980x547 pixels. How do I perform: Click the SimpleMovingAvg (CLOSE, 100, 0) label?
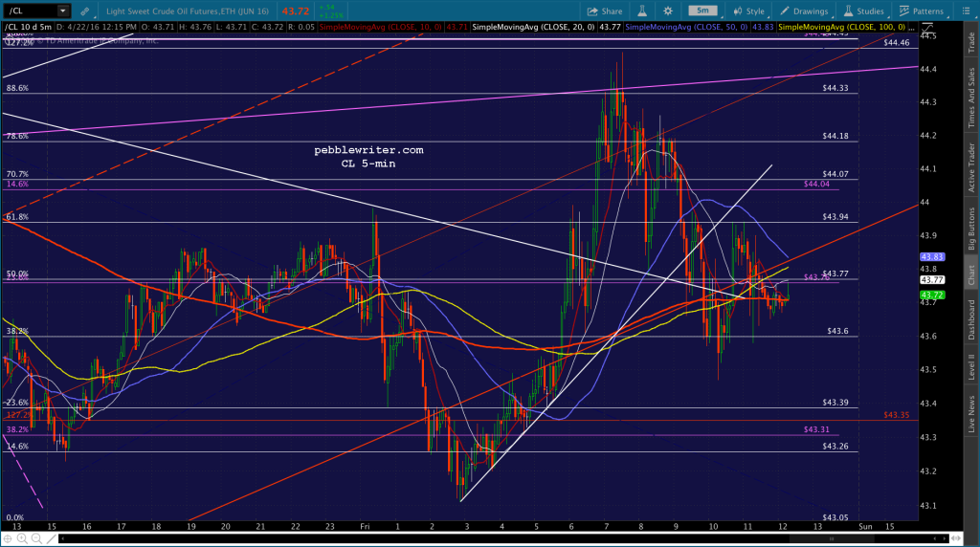842,27
